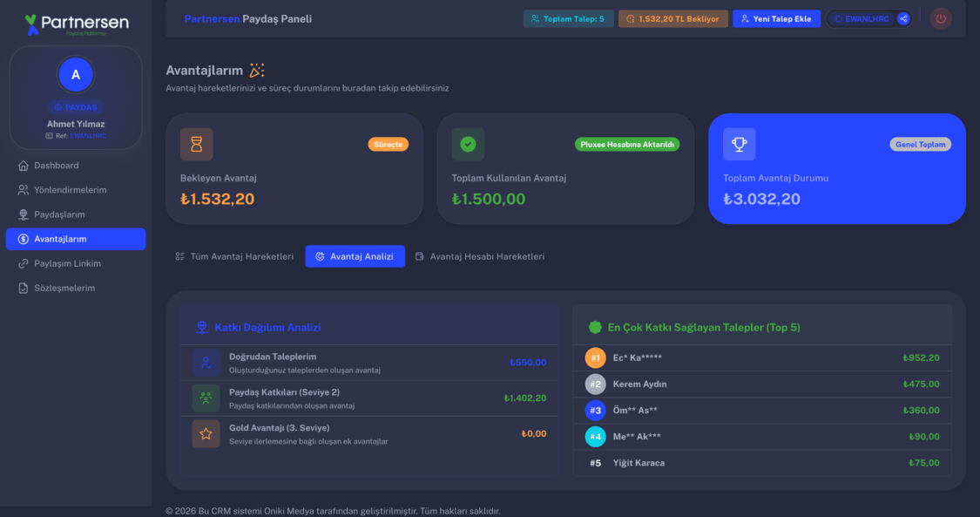Click the ₺1.402,20 Paydaş Katkıları value

[525, 398]
